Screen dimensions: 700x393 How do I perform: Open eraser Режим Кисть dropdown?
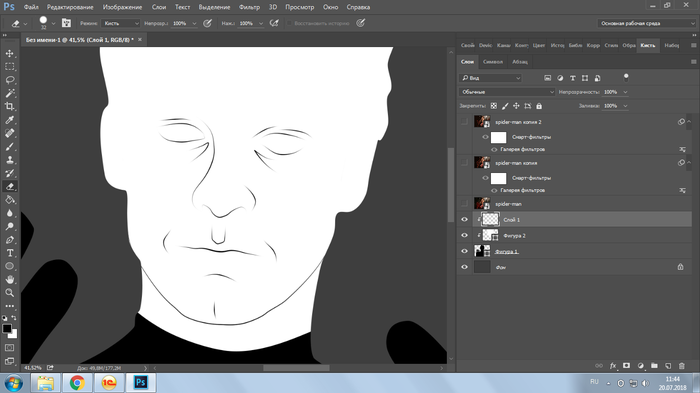pyautogui.click(x=121, y=23)
